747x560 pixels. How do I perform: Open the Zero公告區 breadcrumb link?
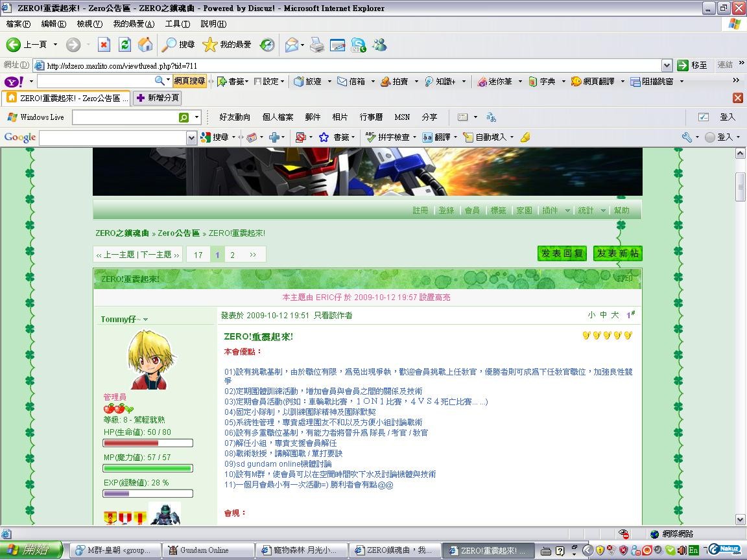pyautogui.click(x=178, y=233)
